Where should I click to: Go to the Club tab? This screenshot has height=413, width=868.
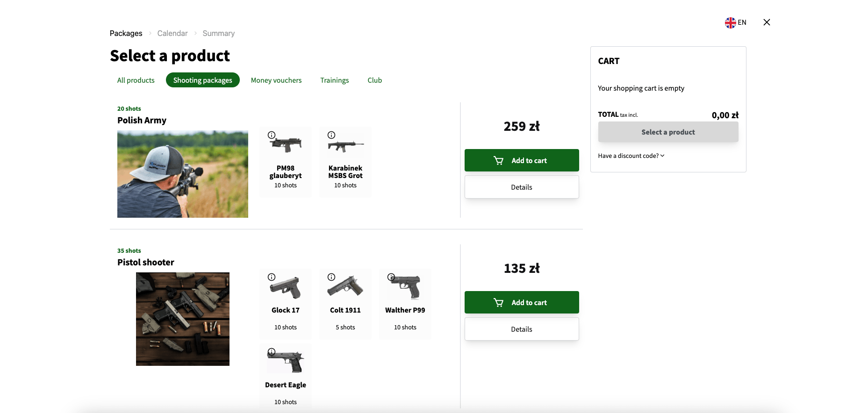point(375,80)
